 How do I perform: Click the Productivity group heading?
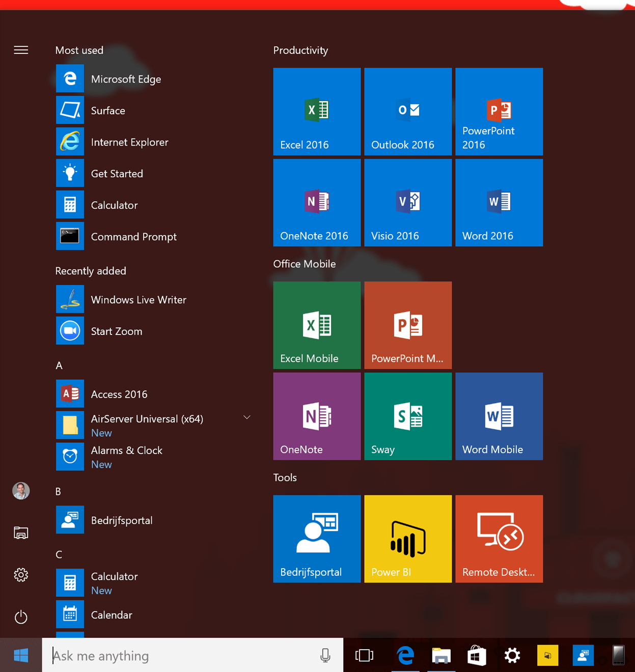300,50
